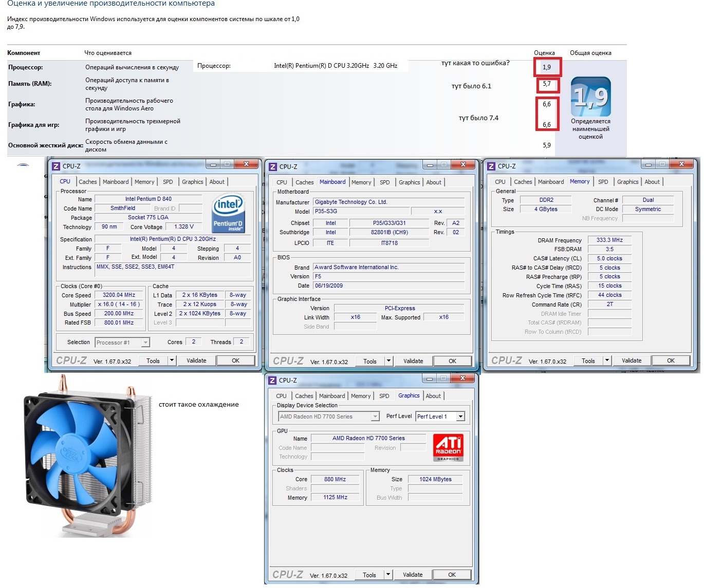
Task: Click Validate in the Memory-tab window
Action: (632, 361)
